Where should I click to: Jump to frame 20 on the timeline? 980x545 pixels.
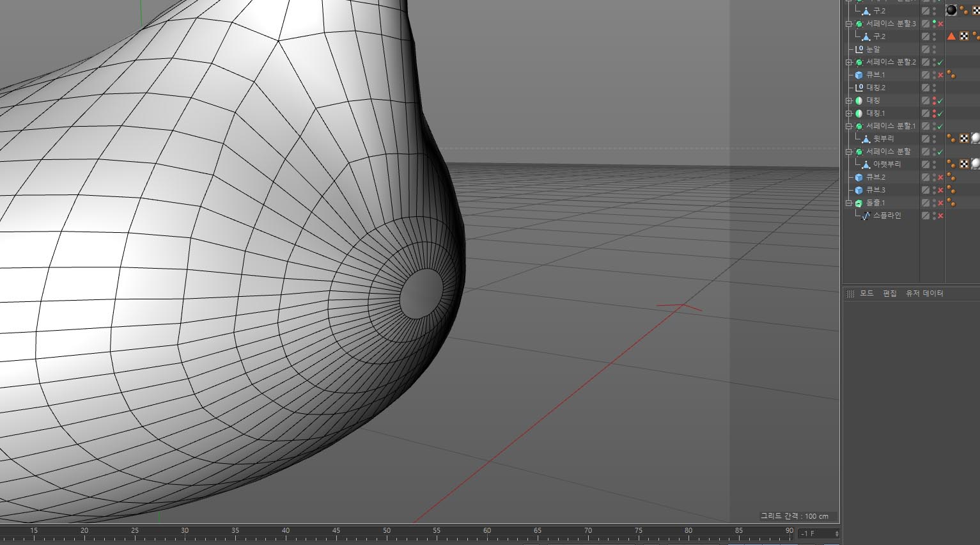[84, 531]
